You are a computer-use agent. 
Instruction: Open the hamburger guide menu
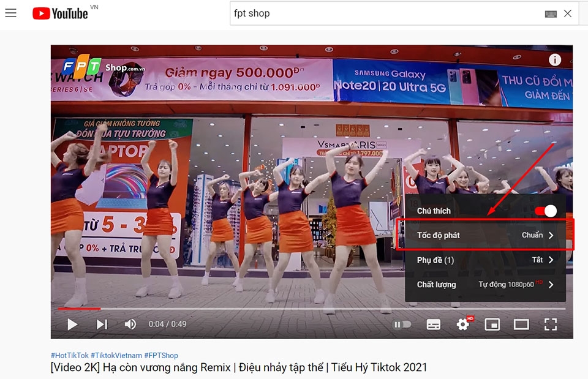point(10,13)
